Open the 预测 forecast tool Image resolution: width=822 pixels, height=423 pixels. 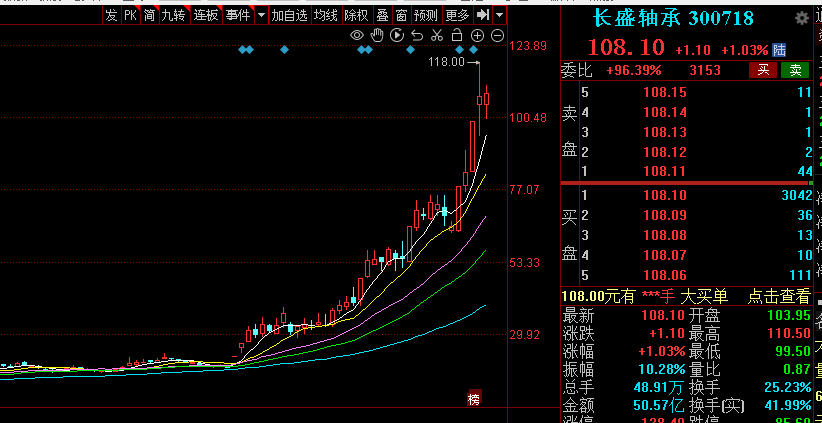pyautogui.click(x=425, y=15)
